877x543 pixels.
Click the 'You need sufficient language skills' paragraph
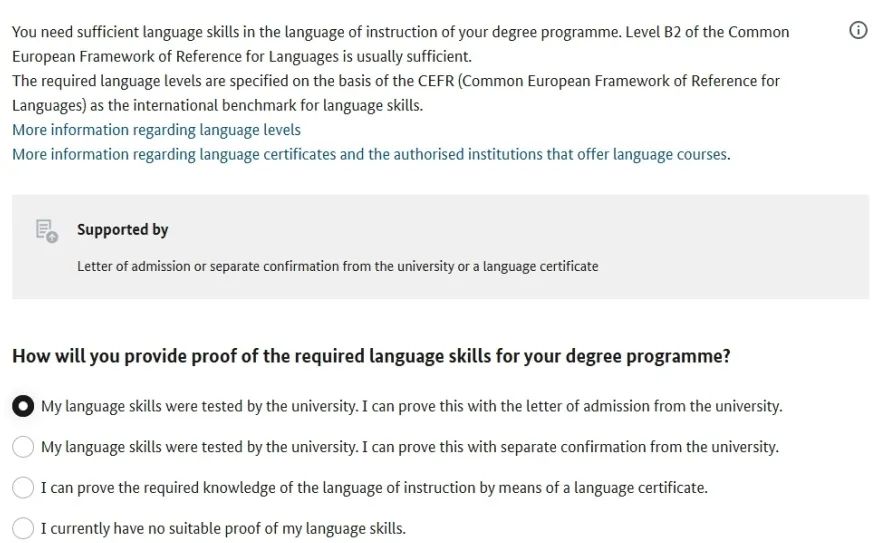(x=400, y=44)
